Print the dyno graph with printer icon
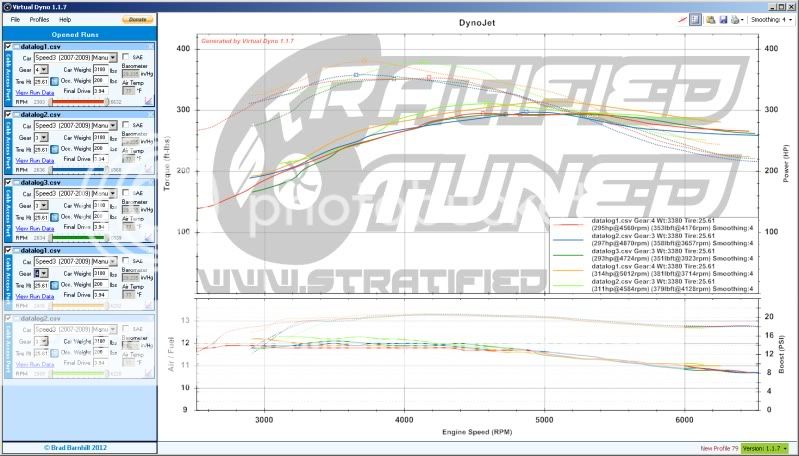799x456 pixels. 735,20
